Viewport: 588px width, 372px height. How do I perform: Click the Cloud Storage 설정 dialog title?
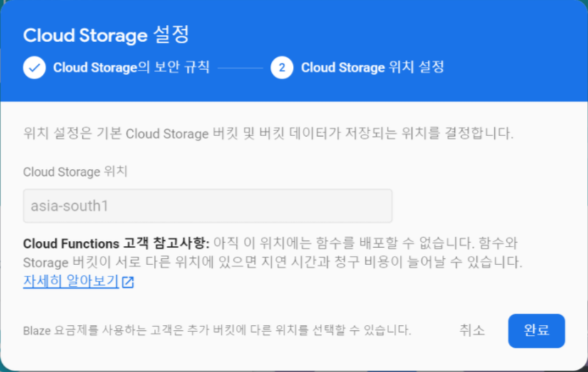point(106,35)
